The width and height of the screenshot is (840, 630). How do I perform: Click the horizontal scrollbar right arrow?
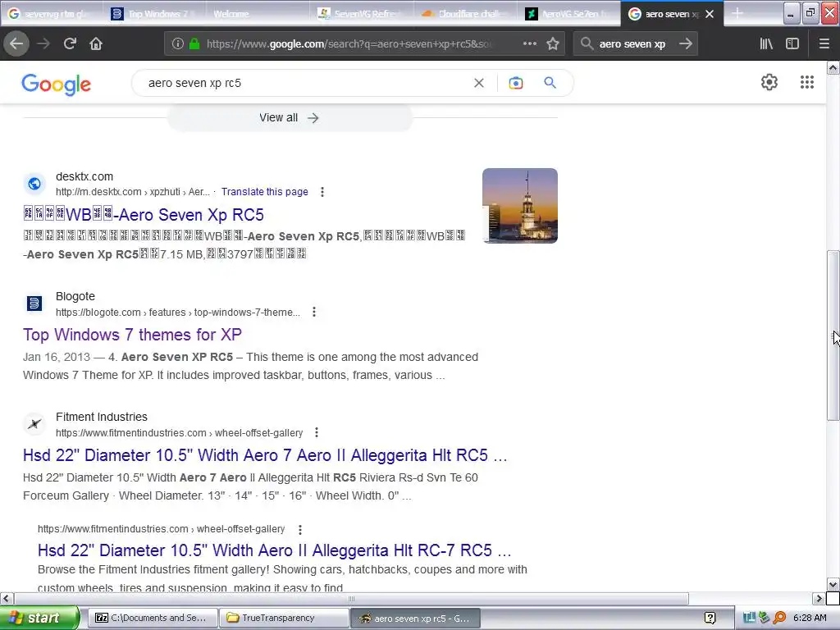[819, 598]
